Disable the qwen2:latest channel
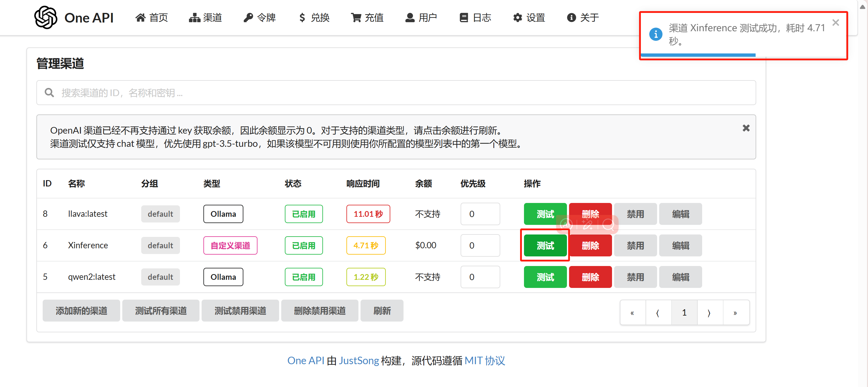Image resolution: width=868 pixels, height=387 pixels. tap(635, 277)
